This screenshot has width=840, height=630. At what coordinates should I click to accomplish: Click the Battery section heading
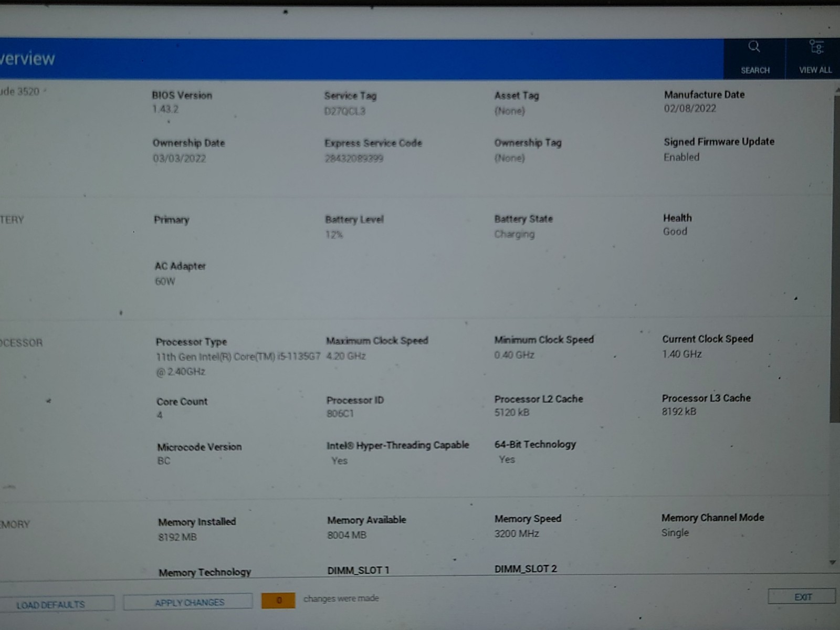[x=12, y=219]
